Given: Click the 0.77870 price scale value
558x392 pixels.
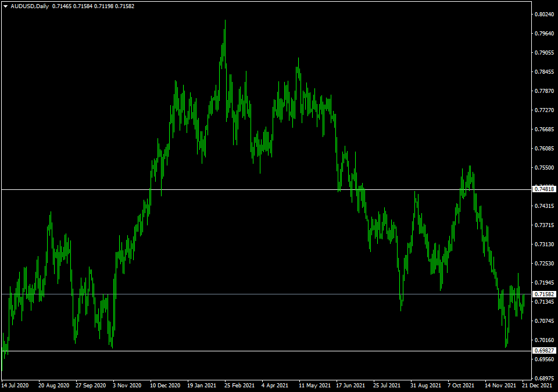Looking at the screenshot, I should point(545,91).
